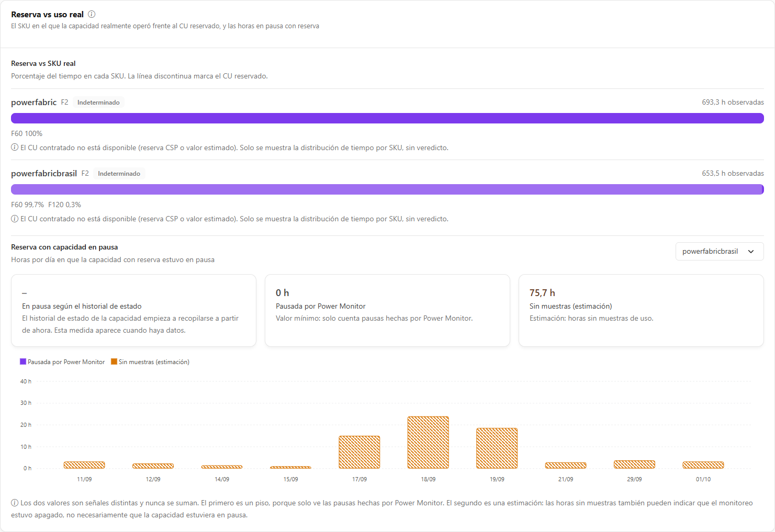The image size is (775, 532).
Task: Click the powerfabricbrasil SKU distribution bar
Action: (x=387, y=189)
